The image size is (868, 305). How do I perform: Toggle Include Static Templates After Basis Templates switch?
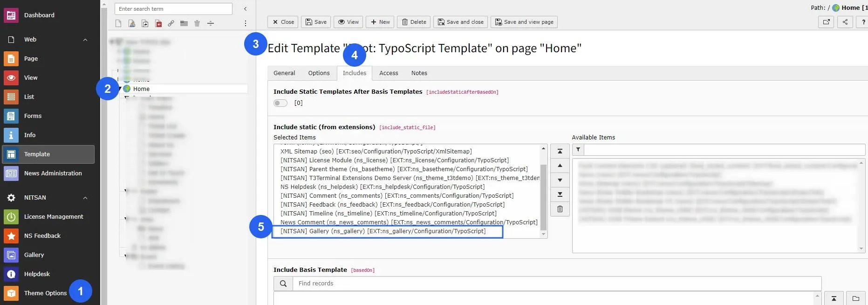coord(280,103)
